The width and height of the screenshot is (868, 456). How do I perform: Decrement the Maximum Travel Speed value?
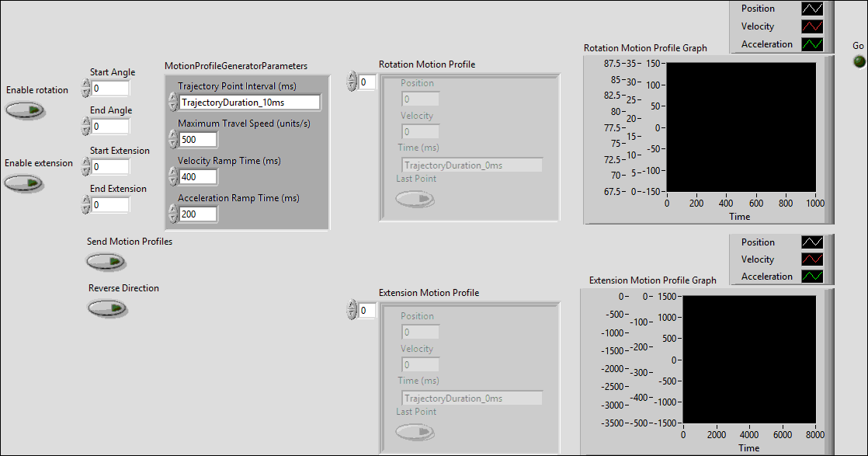172,143
